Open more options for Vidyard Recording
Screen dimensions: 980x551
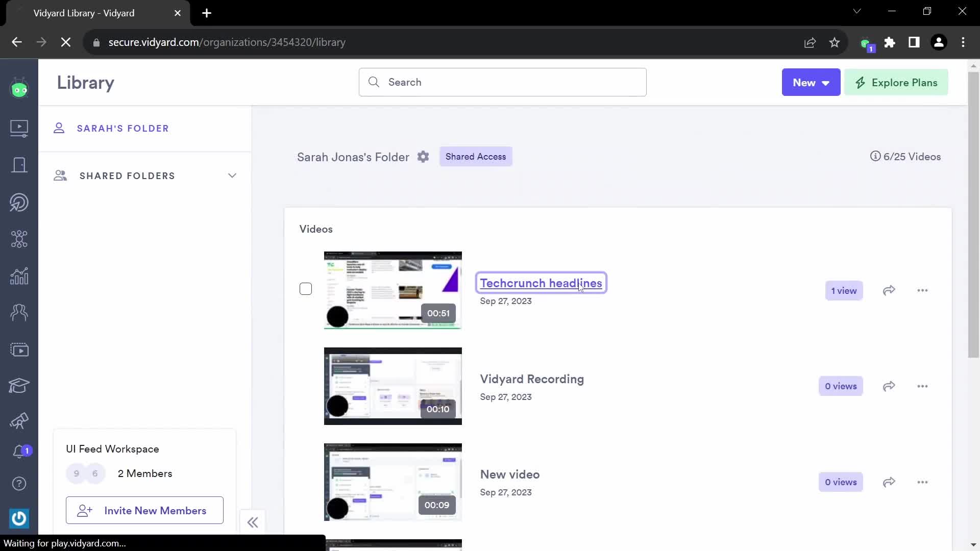(x=922, y=386)
